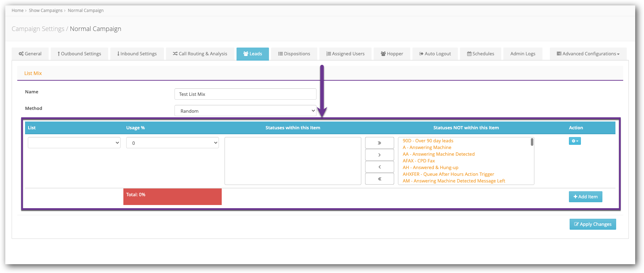This screenshot has height=273, width=644.
Task: Click the Show Campaigns breadcrumb link
Action: [x=45, y=11]
